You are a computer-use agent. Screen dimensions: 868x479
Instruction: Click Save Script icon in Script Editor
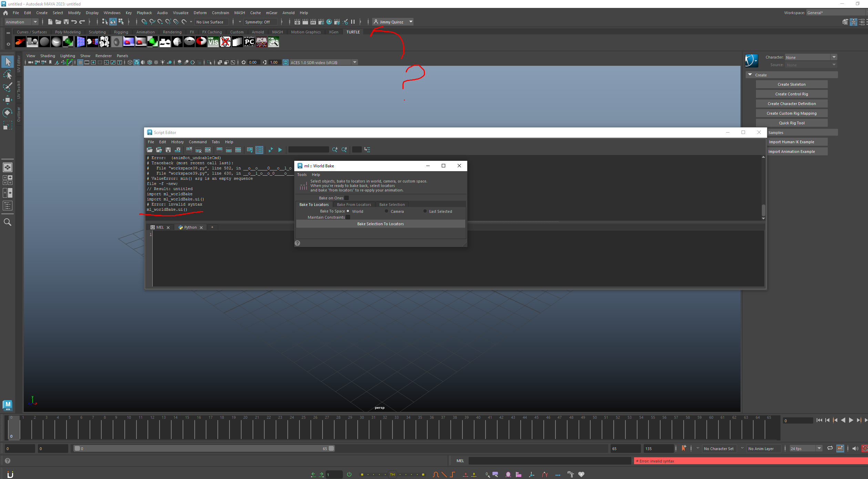click(x=168, y=150)
